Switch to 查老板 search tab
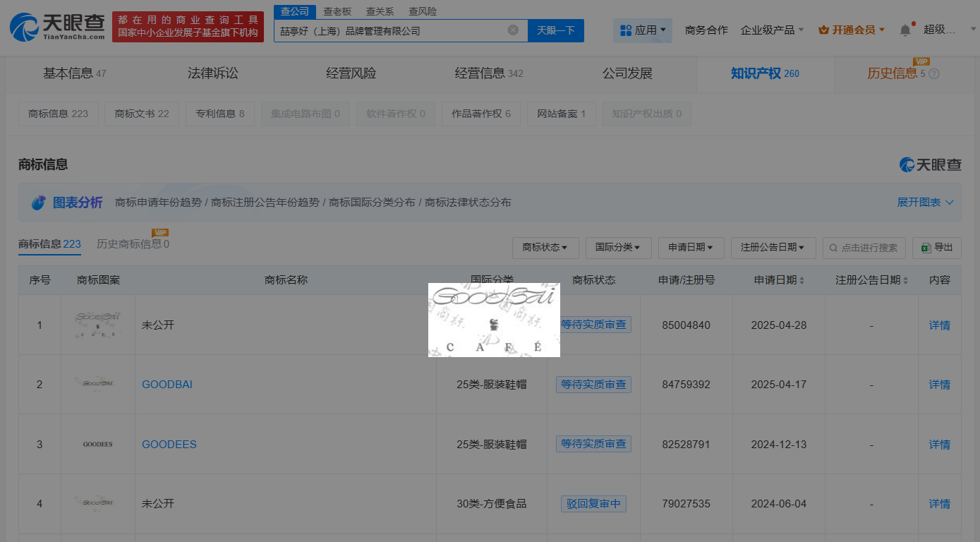 337,11
